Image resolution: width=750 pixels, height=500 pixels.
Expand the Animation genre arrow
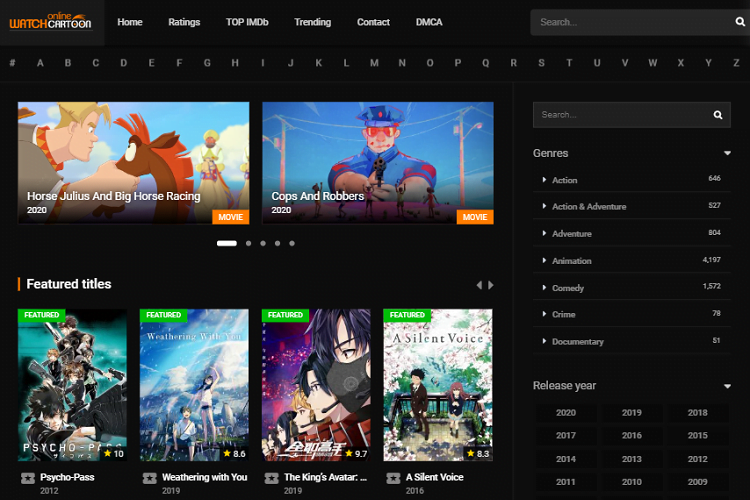click(x=544, y=261)
